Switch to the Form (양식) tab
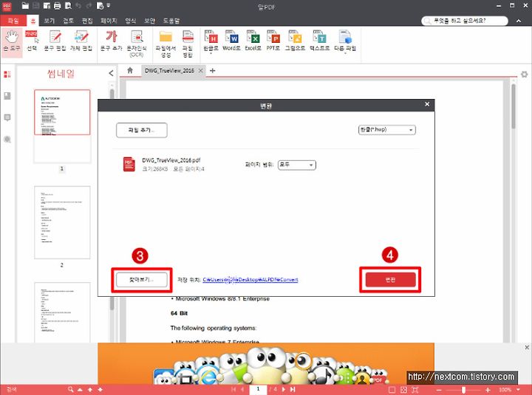Image resolution: width=532 pixels, height=395 pixels. pos(130,21)
